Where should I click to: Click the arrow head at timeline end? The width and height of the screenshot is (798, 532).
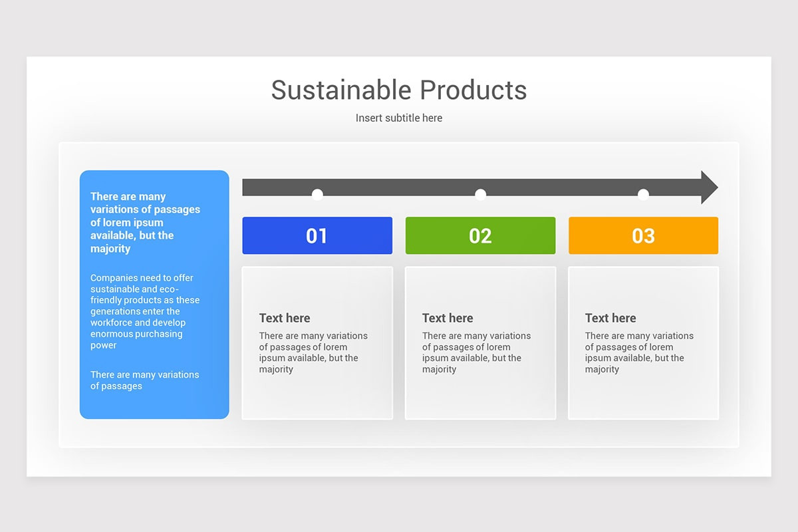tap(707, 187)
